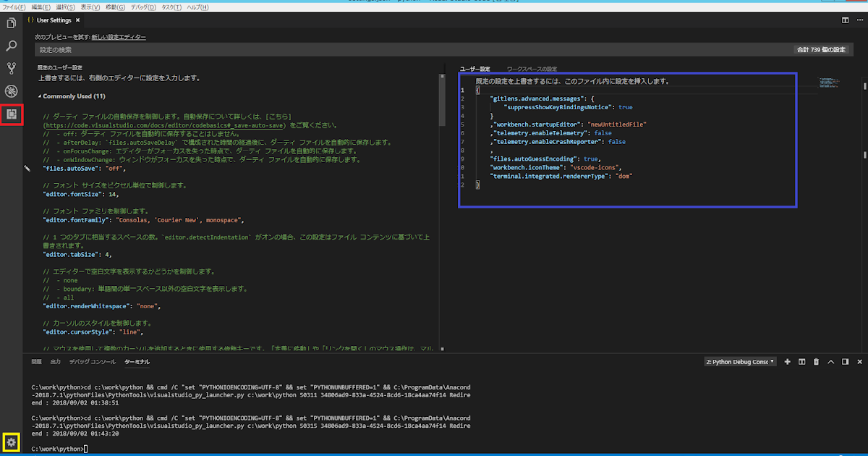
Task: Select the Search icon in the activity bar
Action: click(10, 46)
